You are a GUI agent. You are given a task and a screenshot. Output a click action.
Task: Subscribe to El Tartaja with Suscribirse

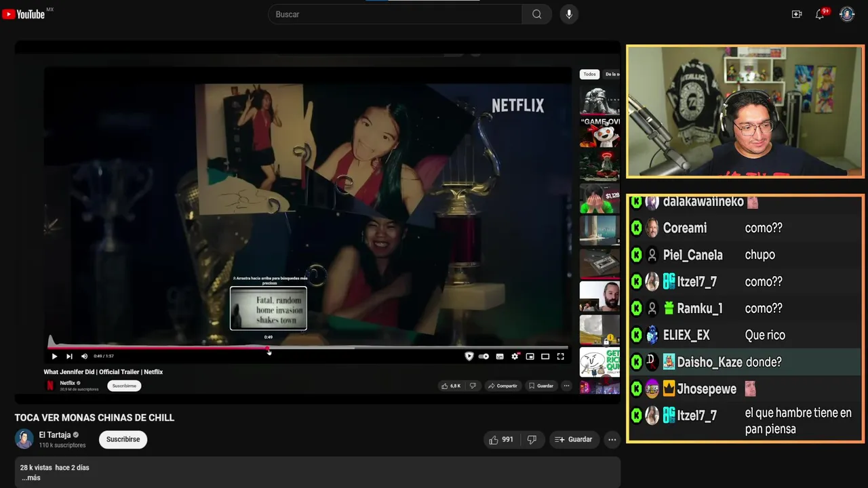(123, 439)
